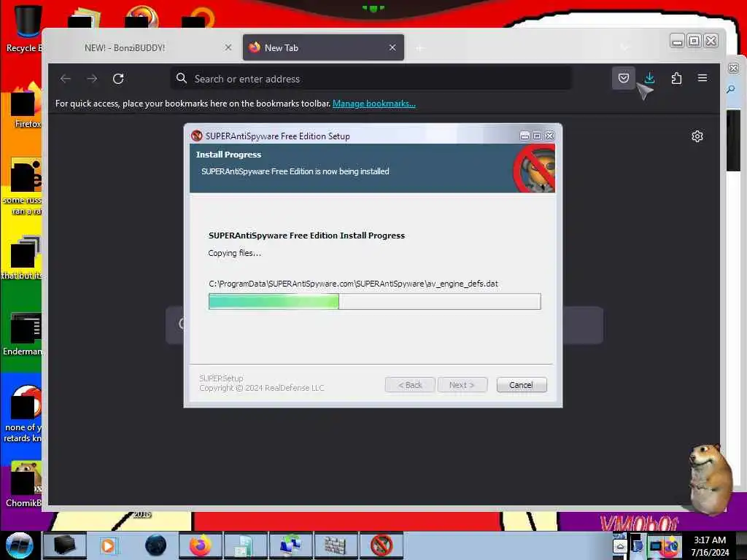The width and height of the screenshot is (747, 560).
Task: Open the Enderman desktop icon
Action: click(x=23, y=334)
